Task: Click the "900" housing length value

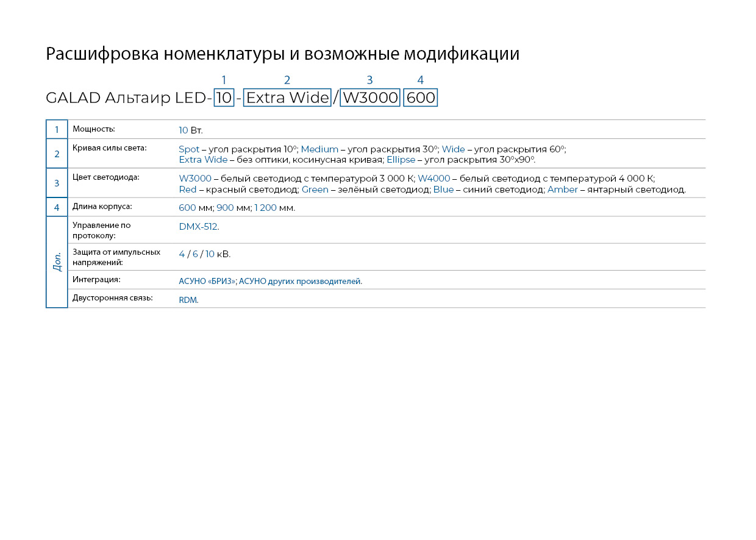Action: [x=225, y=208]
